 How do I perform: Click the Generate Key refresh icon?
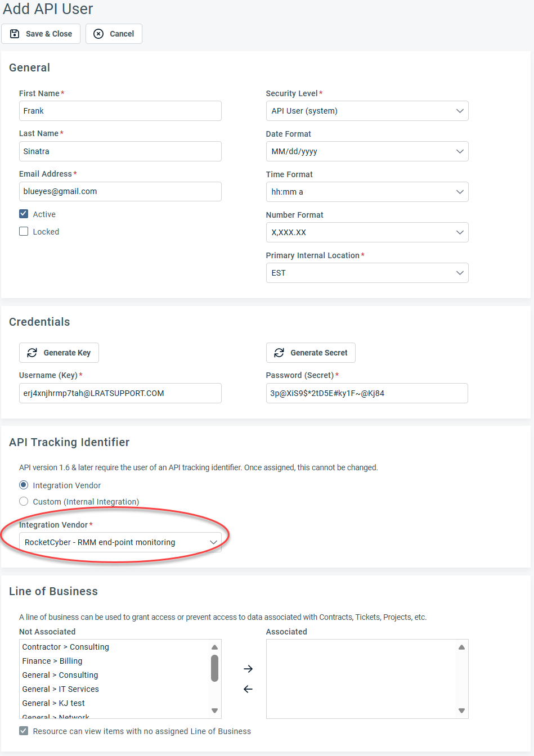point(32,353)
